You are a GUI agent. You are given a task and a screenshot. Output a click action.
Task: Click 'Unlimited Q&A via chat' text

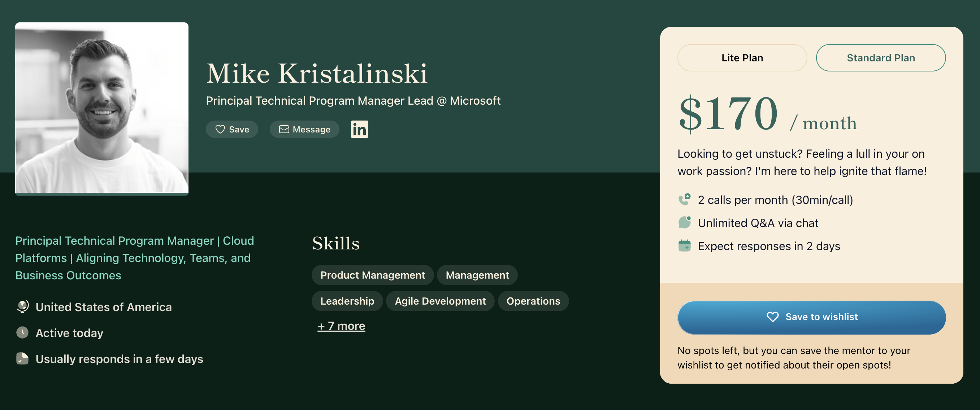[758, 223]
